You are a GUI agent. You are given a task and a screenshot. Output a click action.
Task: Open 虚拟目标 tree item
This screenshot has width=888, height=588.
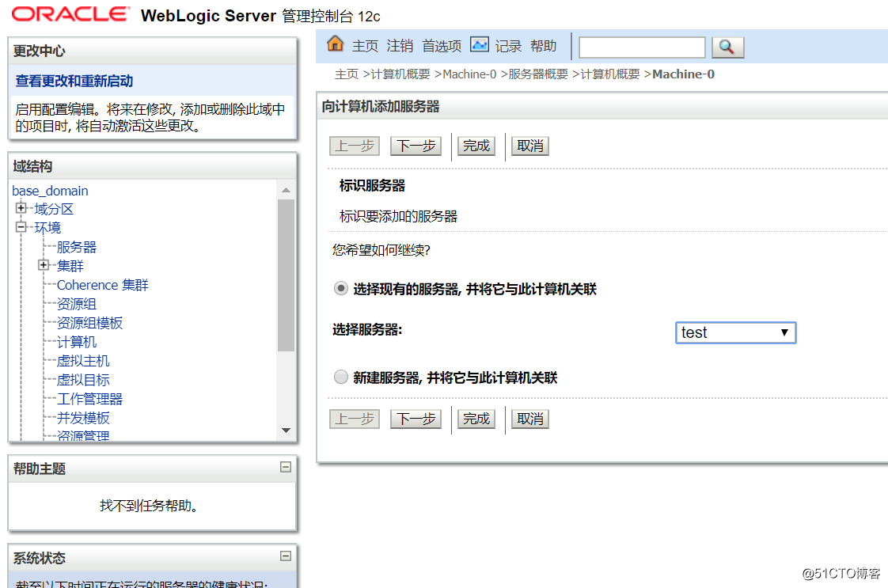tap(83, 380)
